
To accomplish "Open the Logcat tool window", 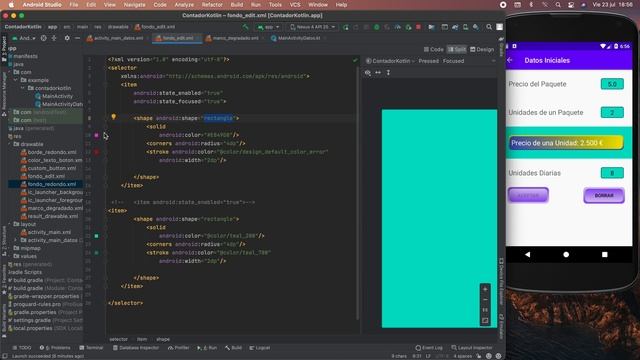I will pyautogui.click(x=260, y=348).
